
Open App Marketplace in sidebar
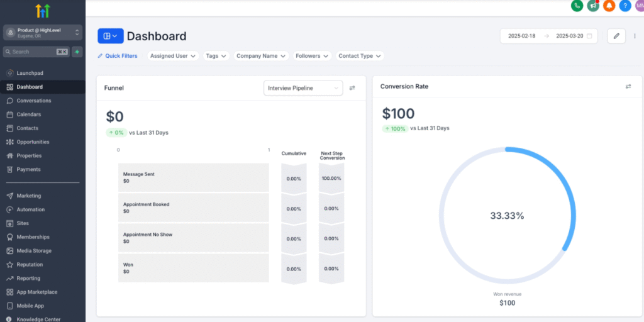pyautogui.click(x=43, y=292)
